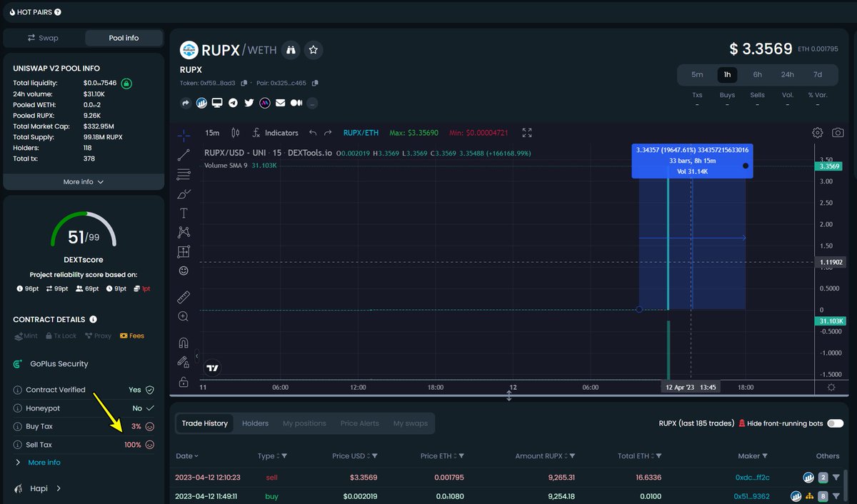The image size is (857, 504).
Task: Copy the token address 0xf59...8ad3
Action: (x=244, y=84)
